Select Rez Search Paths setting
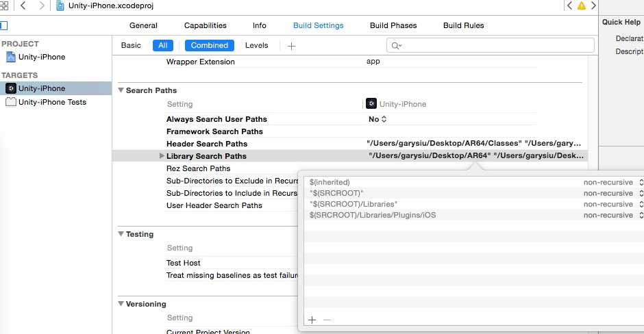The height and width of the screenshot is (334, 644). coord(198,168)
